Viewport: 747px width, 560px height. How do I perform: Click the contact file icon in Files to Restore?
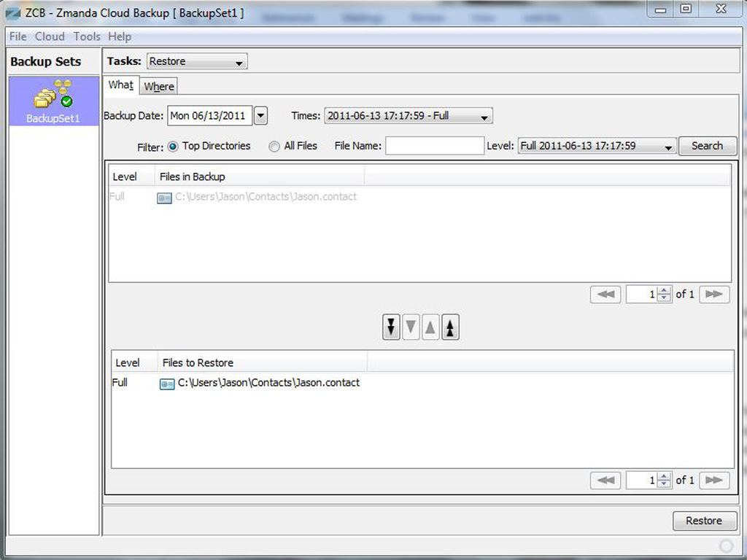point(167,384)
